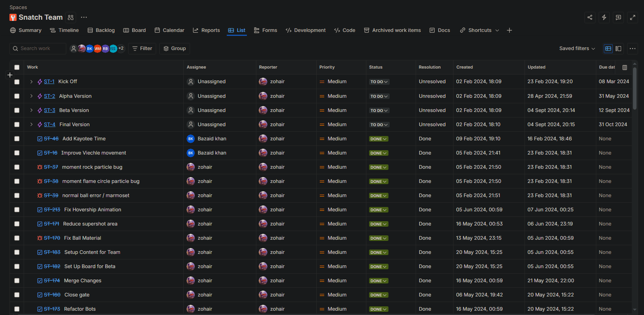Toggle the select-all checkbox in header

click(x=17, y=67)
